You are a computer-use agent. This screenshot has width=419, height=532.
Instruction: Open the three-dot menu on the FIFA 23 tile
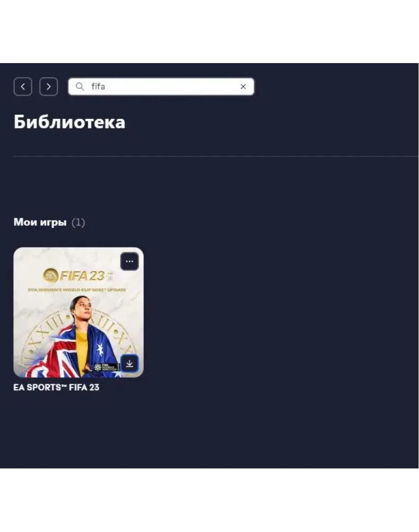(129, 261)
